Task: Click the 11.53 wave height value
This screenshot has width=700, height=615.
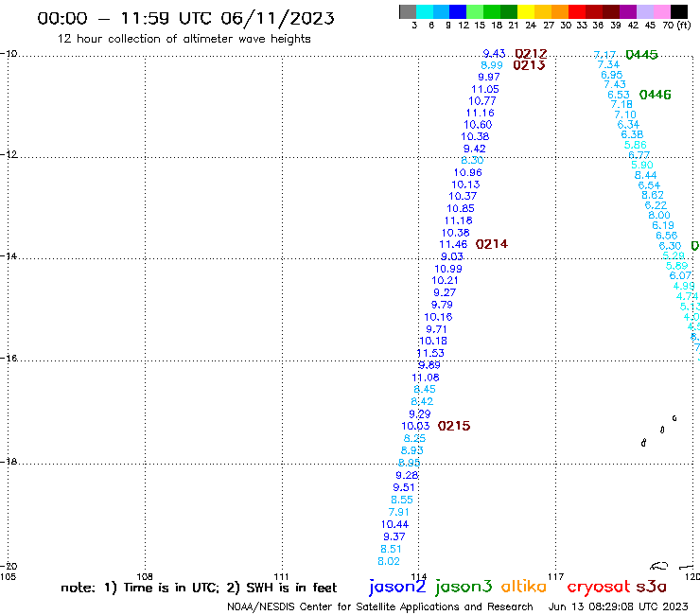Action: (x=430, y=353)
